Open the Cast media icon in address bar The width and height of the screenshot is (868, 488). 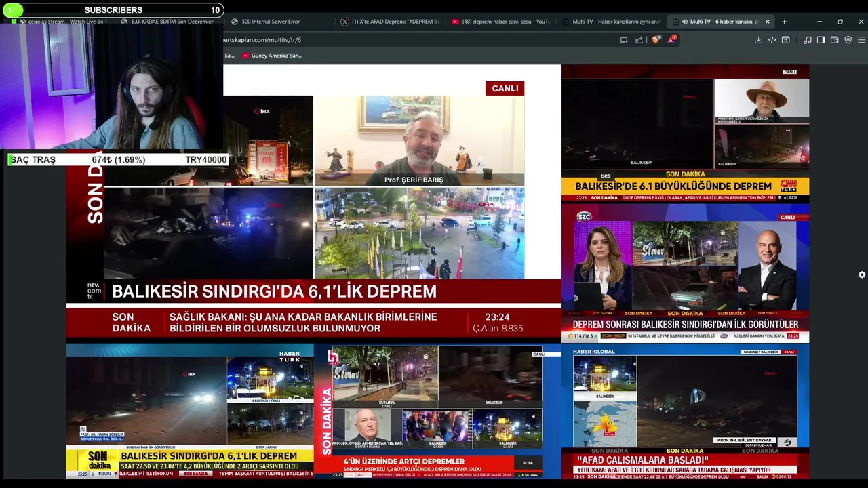[x=624, y=40]
